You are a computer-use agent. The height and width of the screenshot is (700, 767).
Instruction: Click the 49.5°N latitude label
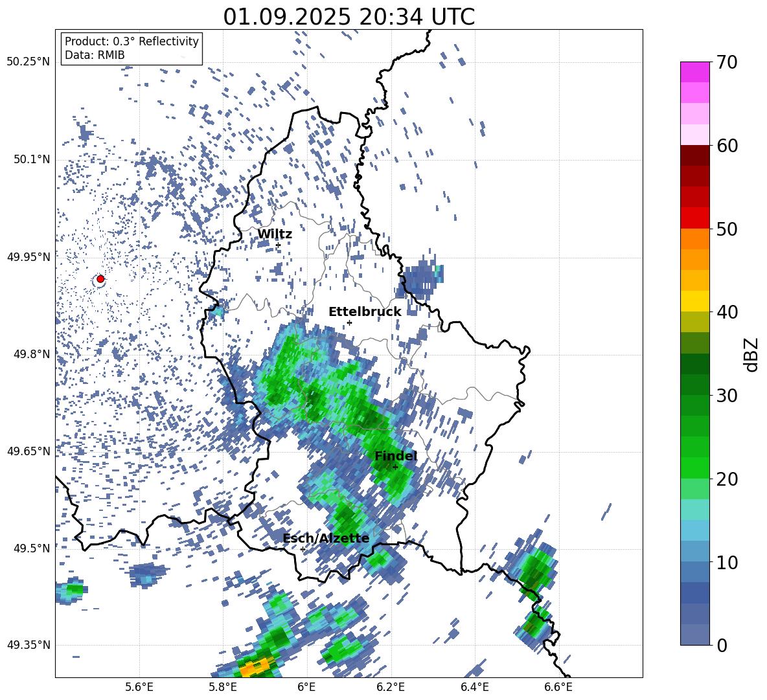[31, 548]
